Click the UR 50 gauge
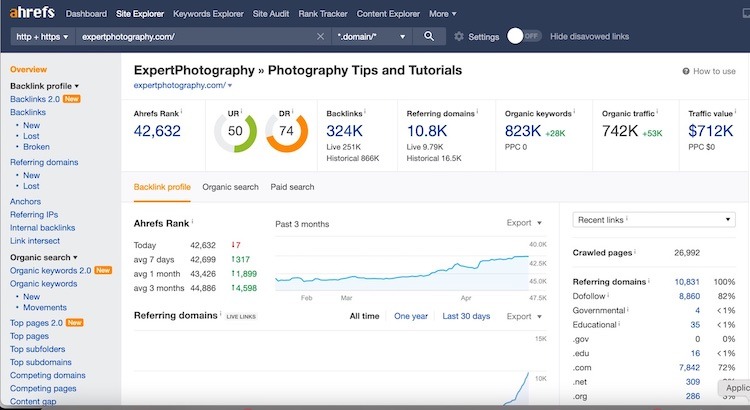The image size is (750, 410). [x=235, y=132]
